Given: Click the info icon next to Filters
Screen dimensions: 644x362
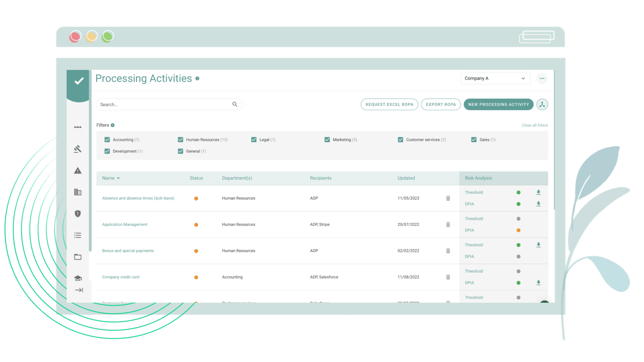Looking at the screenshot, I should [x=113, y=125].
